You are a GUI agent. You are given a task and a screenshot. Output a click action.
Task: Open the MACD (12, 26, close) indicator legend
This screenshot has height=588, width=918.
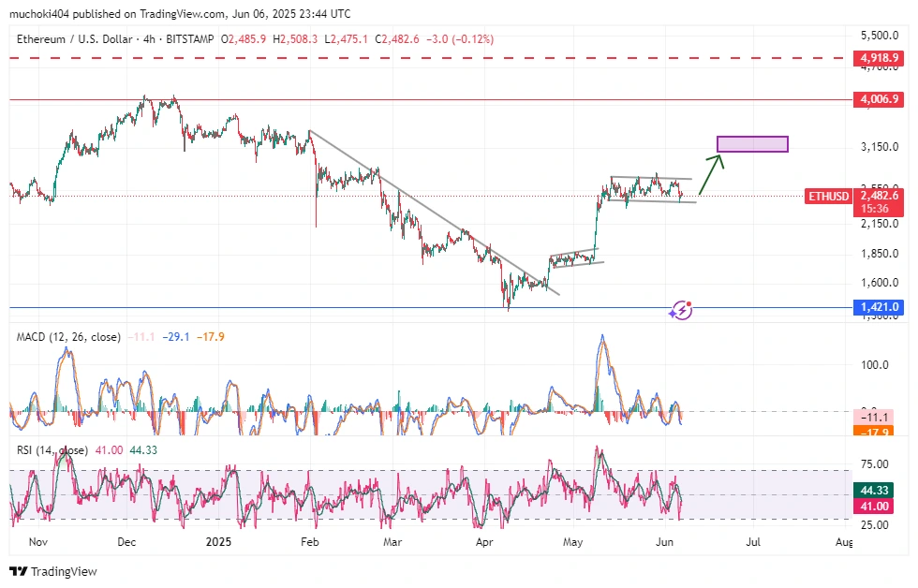point(68,337)
